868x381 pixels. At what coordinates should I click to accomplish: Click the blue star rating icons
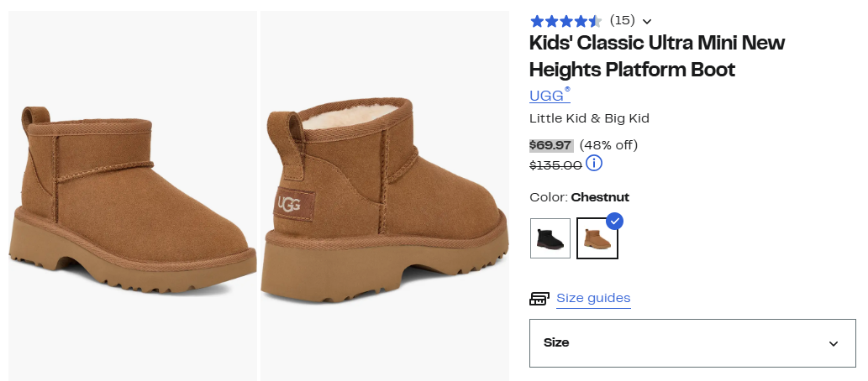tap(565, 21)
